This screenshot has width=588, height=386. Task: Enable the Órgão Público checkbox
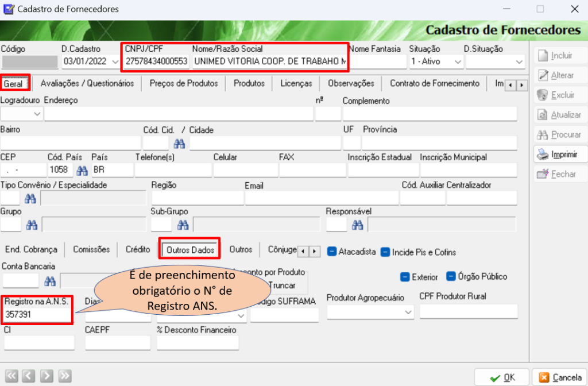tap(451, 276)
